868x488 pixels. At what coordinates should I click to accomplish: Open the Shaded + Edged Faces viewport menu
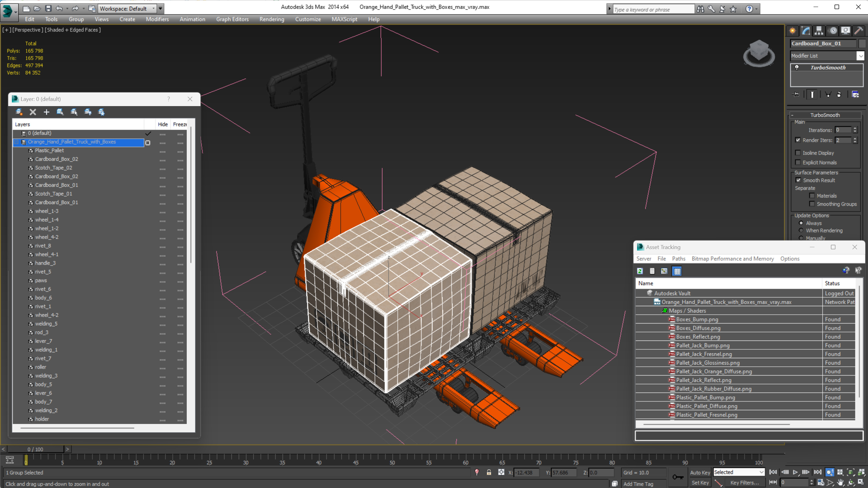click(72, 29)
